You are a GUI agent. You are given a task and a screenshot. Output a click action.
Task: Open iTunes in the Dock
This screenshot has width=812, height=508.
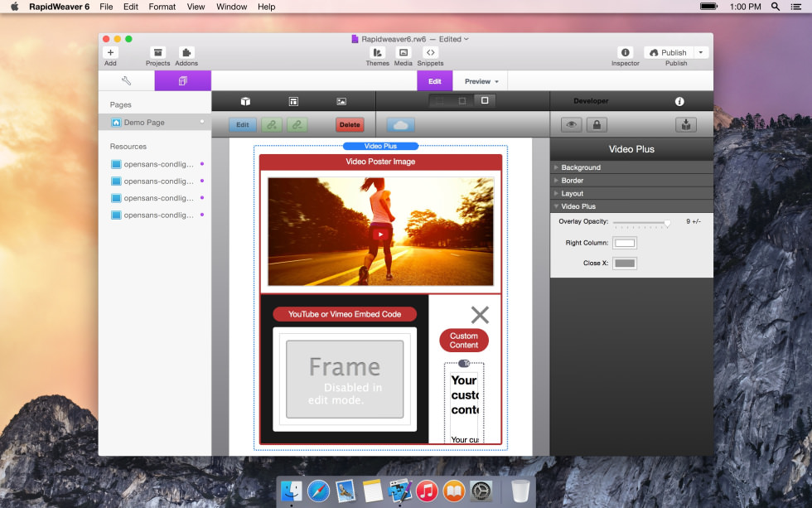tap(427, 491)
